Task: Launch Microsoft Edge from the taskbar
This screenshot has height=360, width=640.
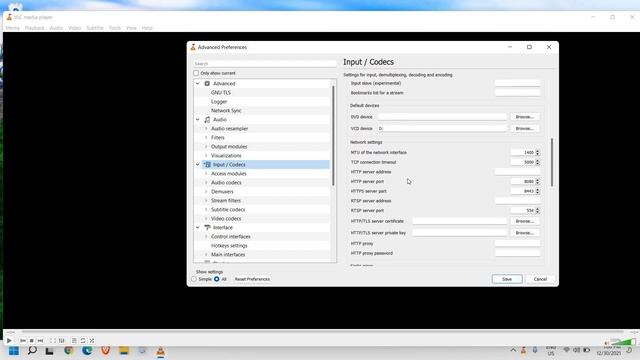Action: pyautogui.click(x=87, y=351)
